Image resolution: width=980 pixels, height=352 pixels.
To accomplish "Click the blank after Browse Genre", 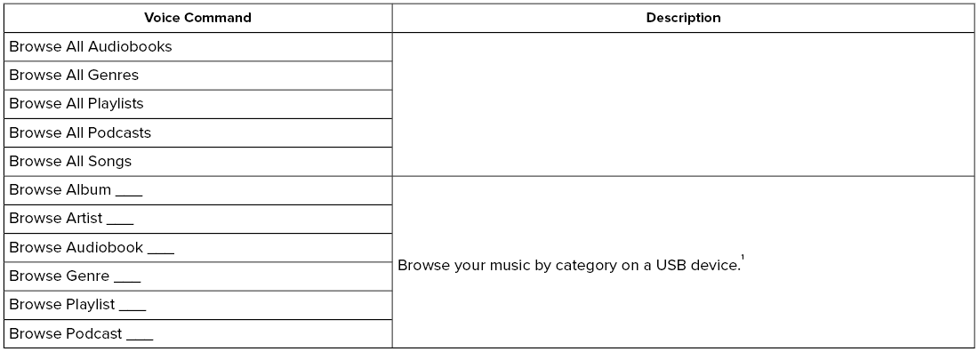I will coord(127,281).
